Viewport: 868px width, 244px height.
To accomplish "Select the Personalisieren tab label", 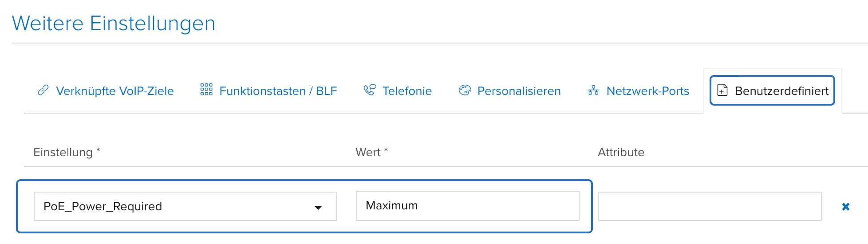I will tap(519, 91).
